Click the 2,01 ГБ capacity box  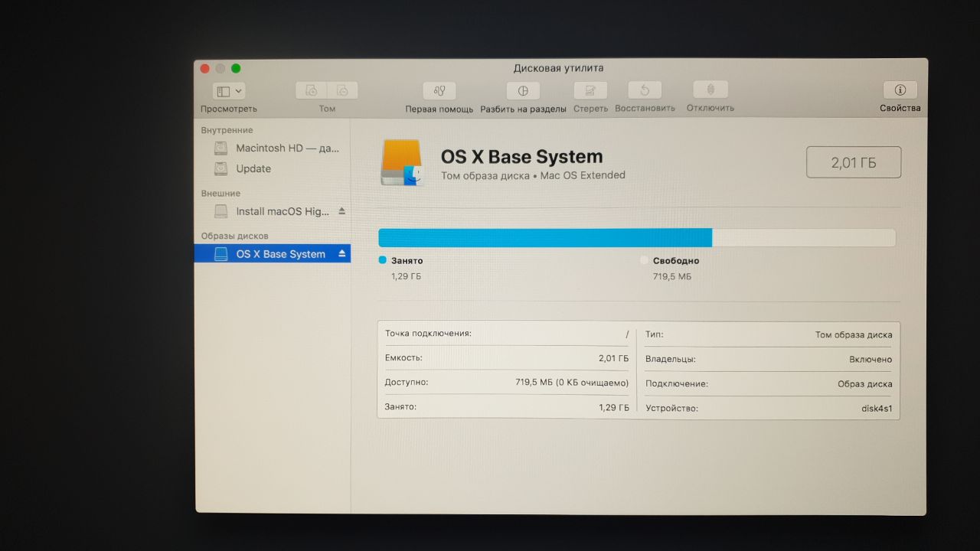[x=854, y=162]
